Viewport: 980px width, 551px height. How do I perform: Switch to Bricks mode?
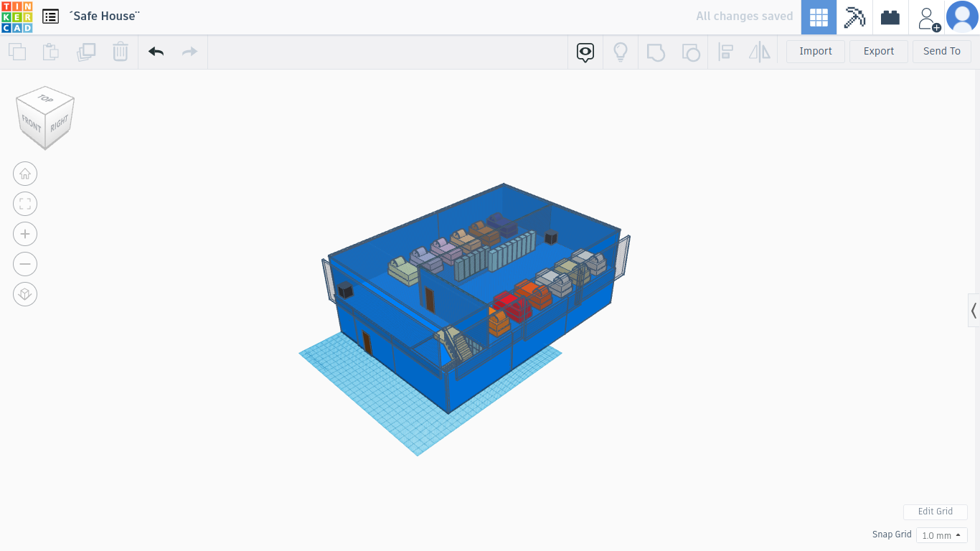(x=890, y=17)
